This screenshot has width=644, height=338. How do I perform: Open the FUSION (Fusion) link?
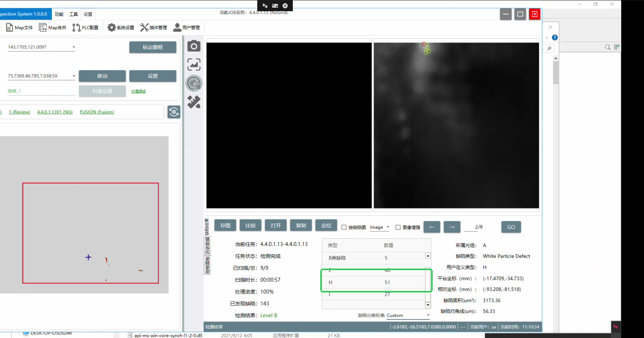(97, 112)
